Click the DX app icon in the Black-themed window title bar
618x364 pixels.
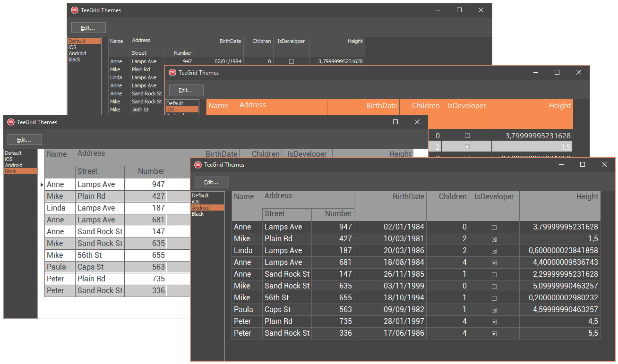point(11,122)
